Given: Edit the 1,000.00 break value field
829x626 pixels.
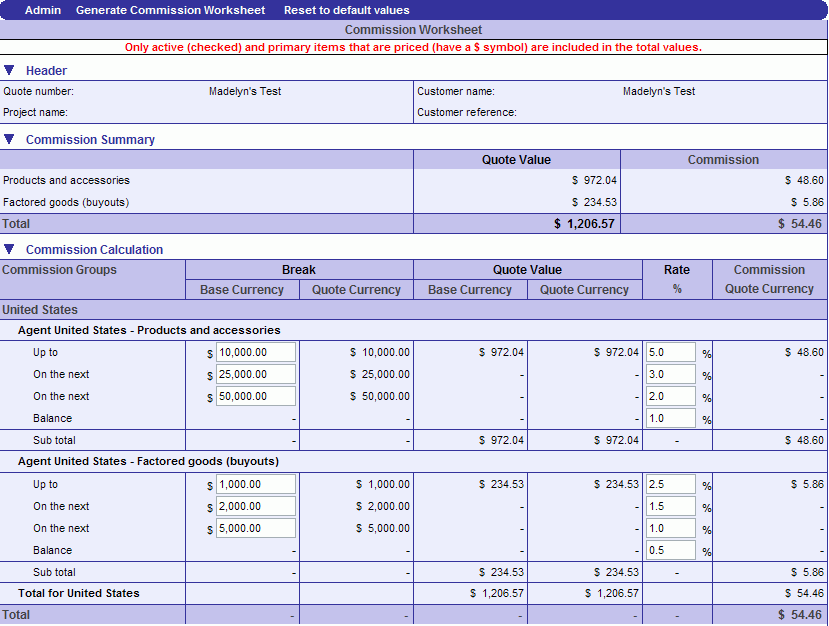Looking at the screenshot, I should [x=256, y=484].
